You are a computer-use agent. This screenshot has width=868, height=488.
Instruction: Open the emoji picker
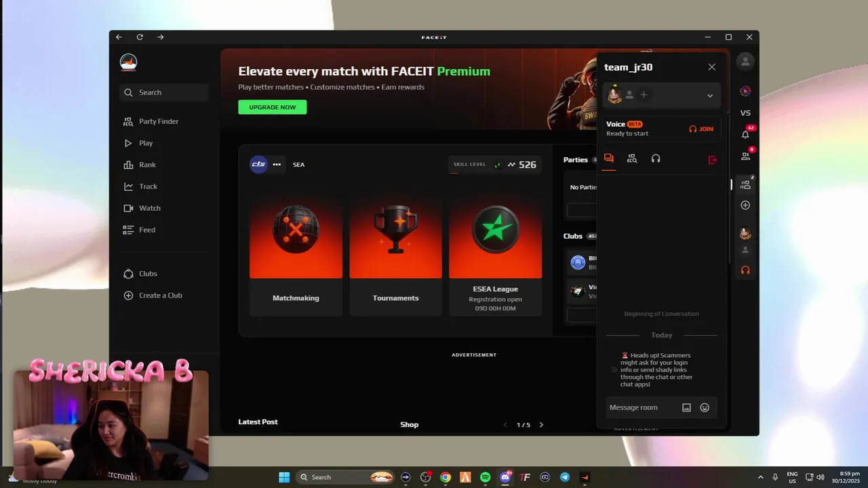click(705, 407)
